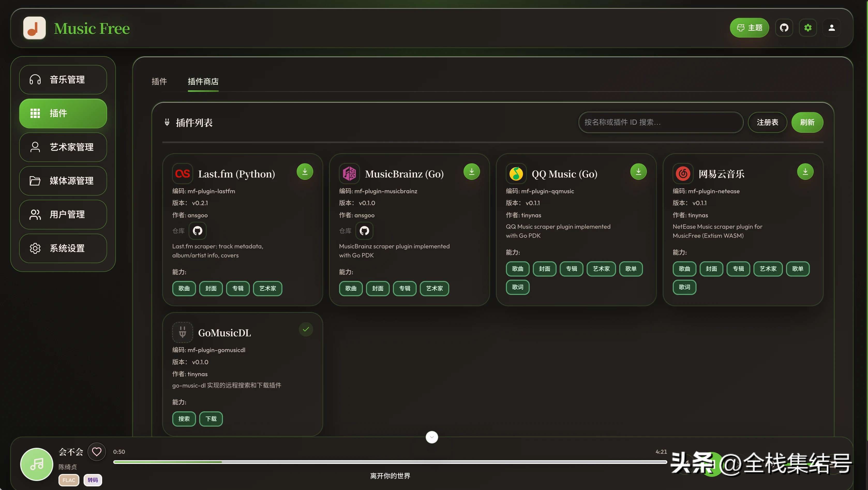Click the 歌词 tag on QQ Music card
This screenshot has height=490, width=868.
(x=518, y=287)
